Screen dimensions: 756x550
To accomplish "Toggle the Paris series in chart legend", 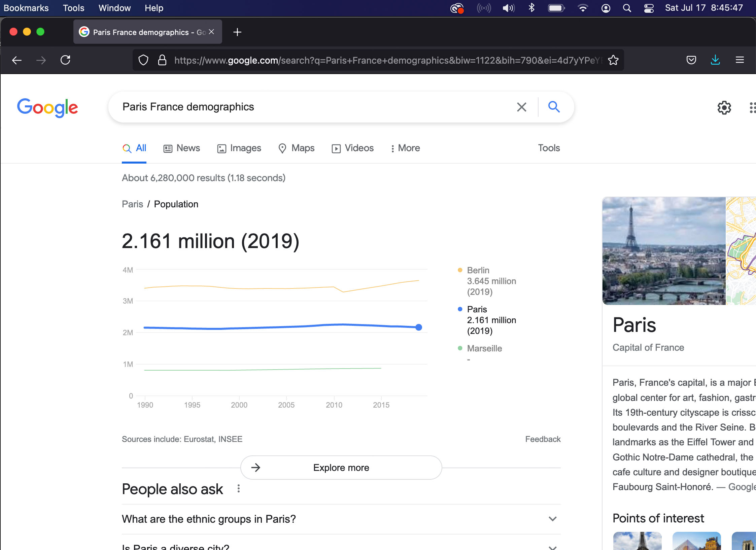I will coord(487,320).
